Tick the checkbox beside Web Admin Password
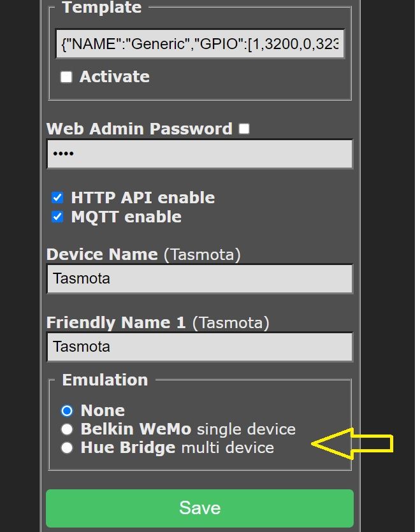 point(244,129)
